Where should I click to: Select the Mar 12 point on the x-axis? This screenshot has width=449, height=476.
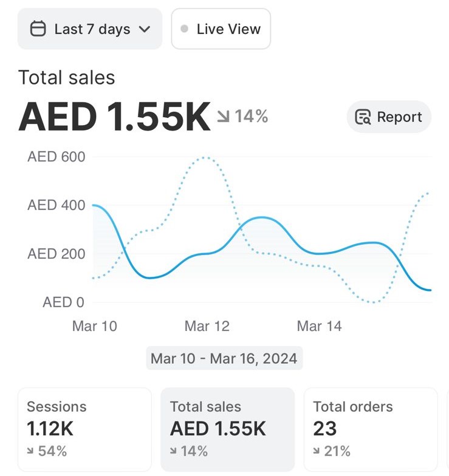click(207, 326)
